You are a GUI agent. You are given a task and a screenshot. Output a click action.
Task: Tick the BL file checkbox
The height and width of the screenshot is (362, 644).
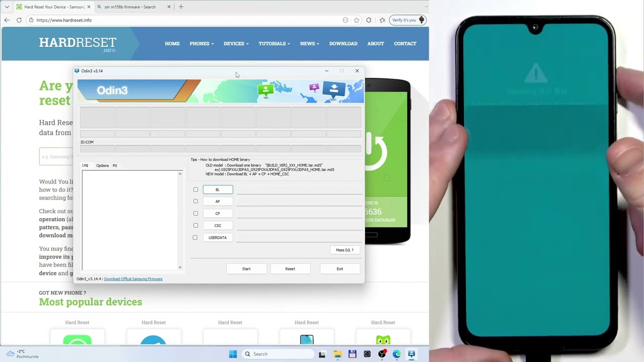point(196,190)
